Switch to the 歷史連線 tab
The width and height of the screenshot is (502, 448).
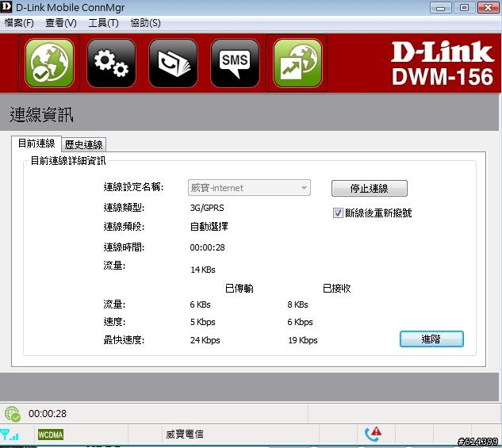click(83, 144)
